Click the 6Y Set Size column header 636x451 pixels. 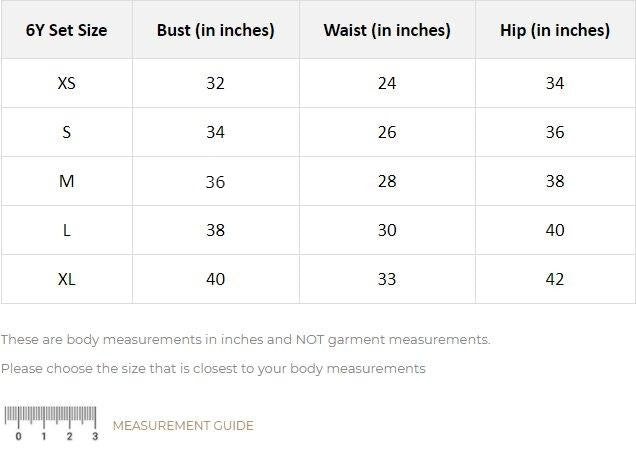click(66, 30)
